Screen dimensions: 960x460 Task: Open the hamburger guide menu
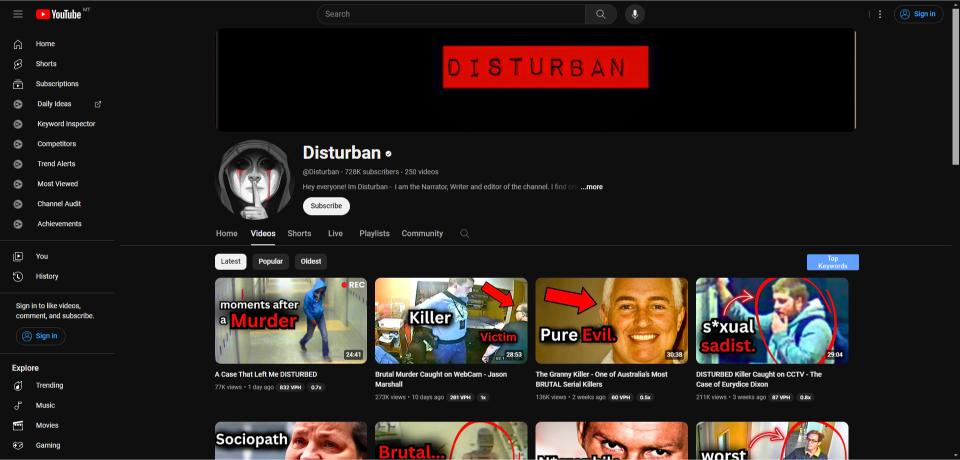click(18, 14)
